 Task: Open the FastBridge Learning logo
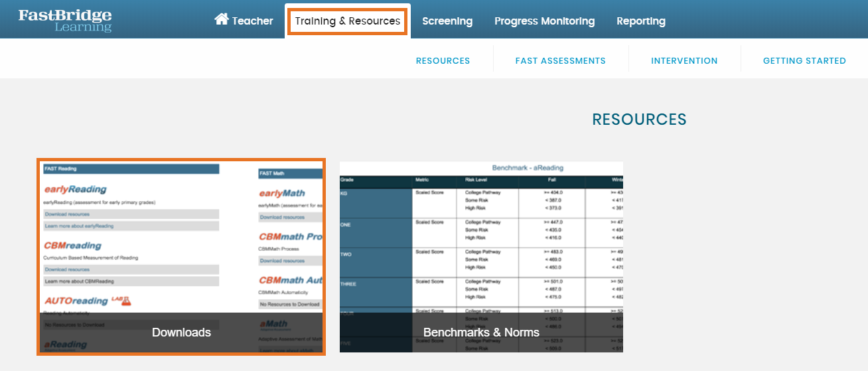click(x=65, y=21)
